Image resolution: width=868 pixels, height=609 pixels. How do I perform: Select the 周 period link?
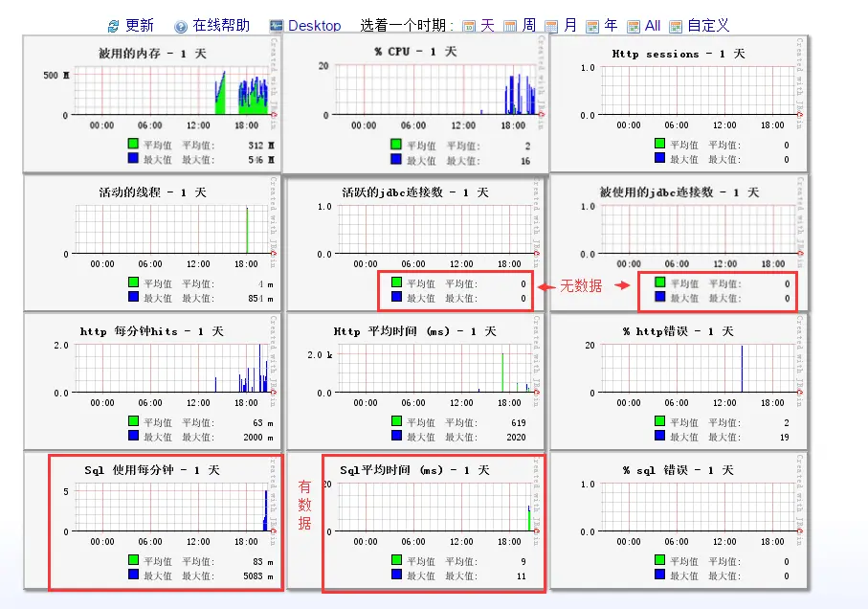tap(528, 26)
